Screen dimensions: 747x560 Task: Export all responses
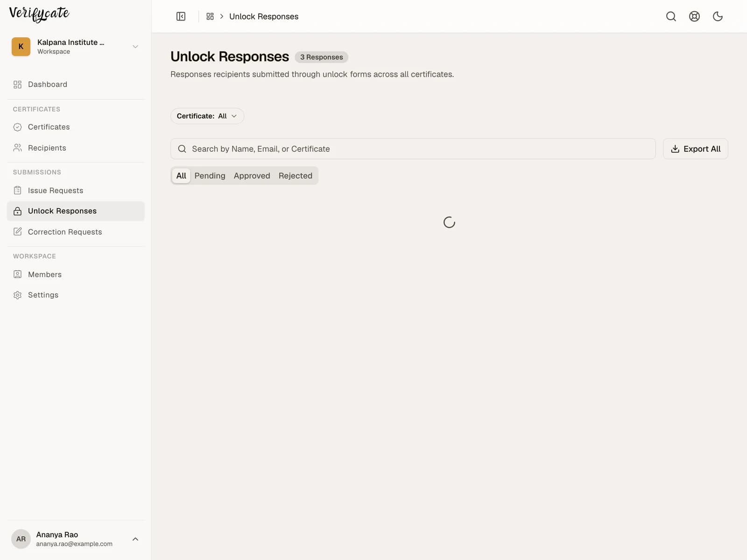tap(696, 149)
